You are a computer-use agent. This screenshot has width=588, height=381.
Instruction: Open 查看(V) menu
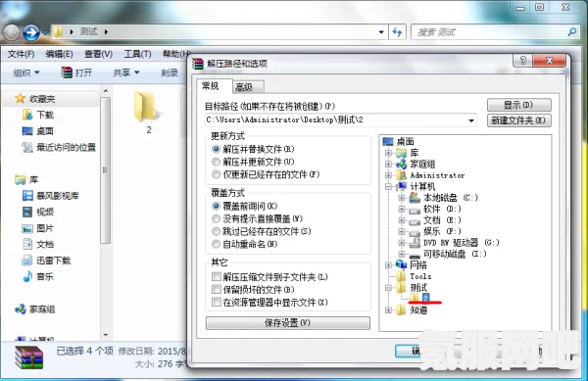98,54
